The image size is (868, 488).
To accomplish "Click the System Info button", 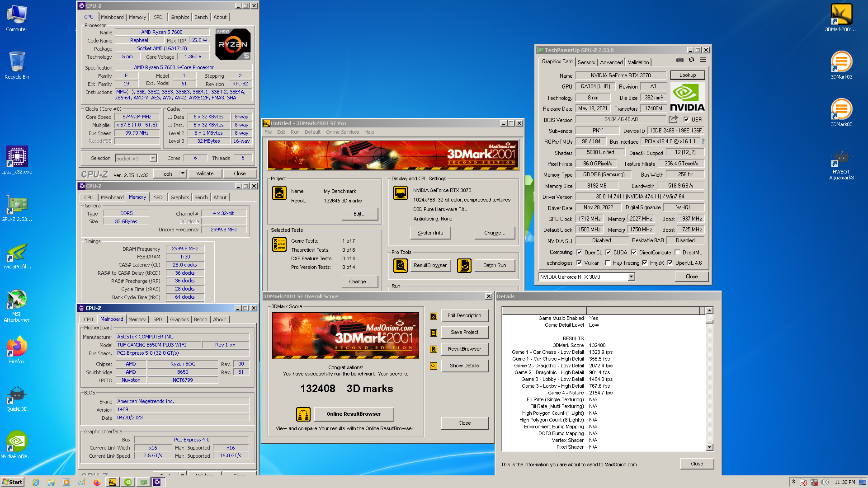I will pyautogui.click(x=430, y=233).
